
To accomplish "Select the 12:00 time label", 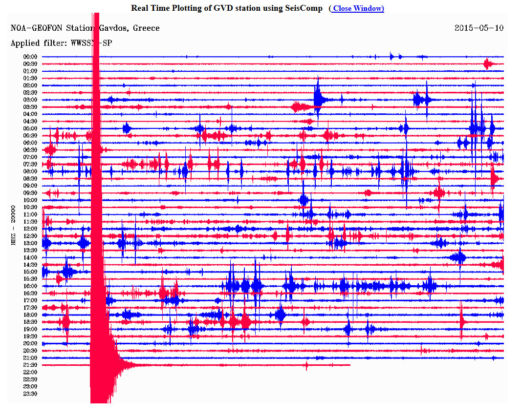I will 30,229.
